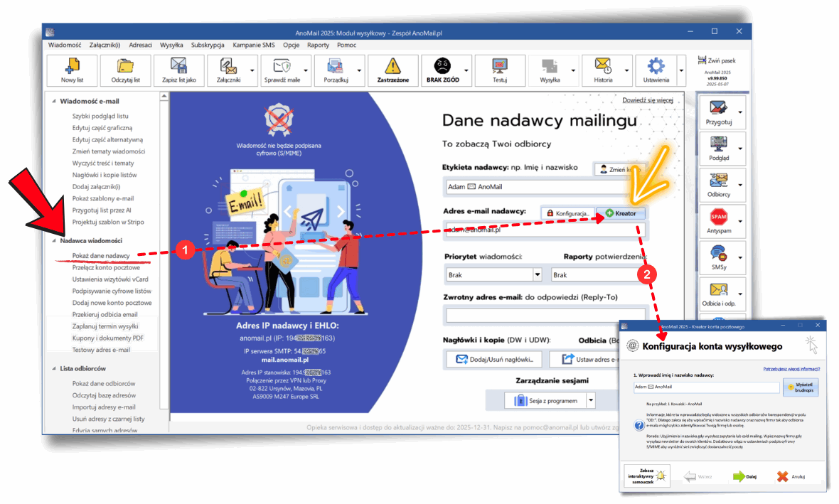The image size is (839, 504).
Task: Click the Zapisz list jako toolbar icon
Action: click(178, 70)
